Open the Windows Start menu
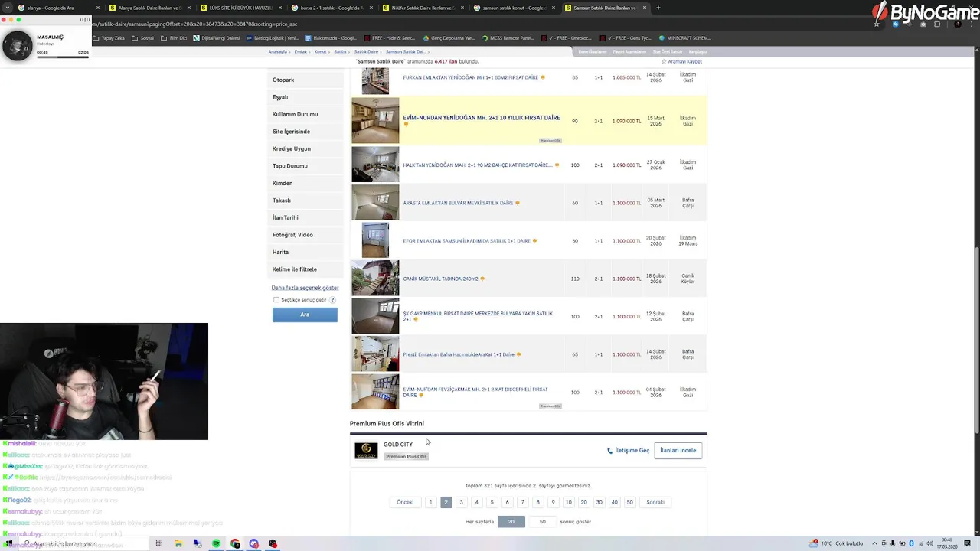The height and width of the screenshot is (551, 980). point(8,543)
